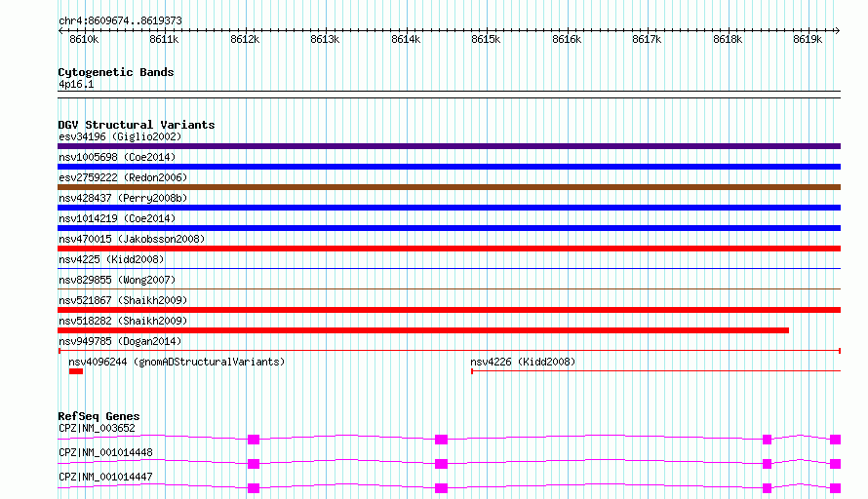This screenshot has height=499, width=868.
Task: Click the 8610k ruler tick label
Action: pyautogui.click(x=84, y=39)
